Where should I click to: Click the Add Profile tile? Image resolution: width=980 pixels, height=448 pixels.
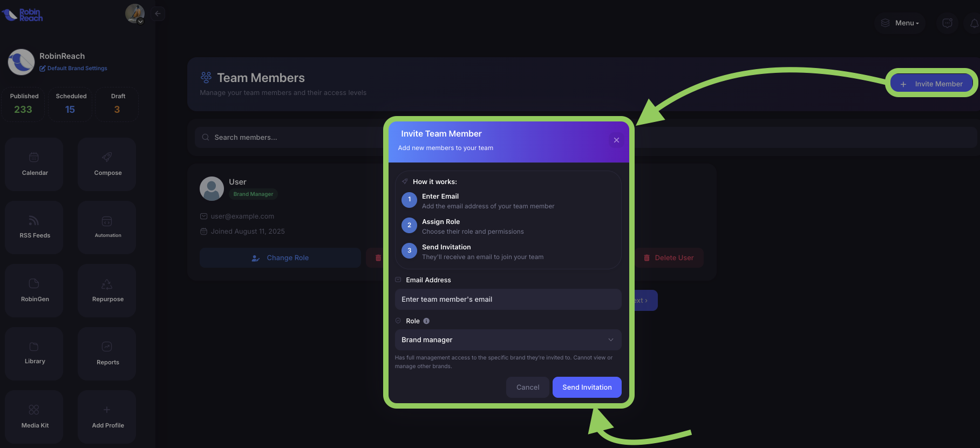pos(107,417)
